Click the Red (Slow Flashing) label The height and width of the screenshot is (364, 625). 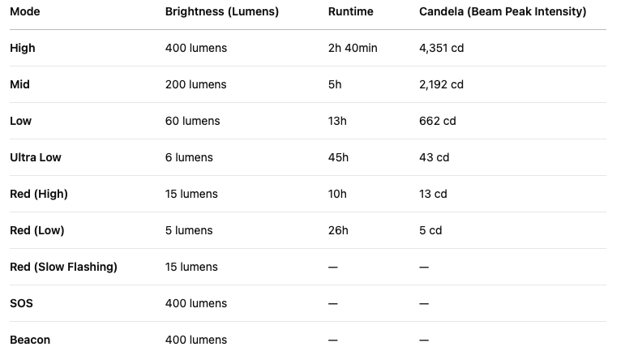pos(63,267)
